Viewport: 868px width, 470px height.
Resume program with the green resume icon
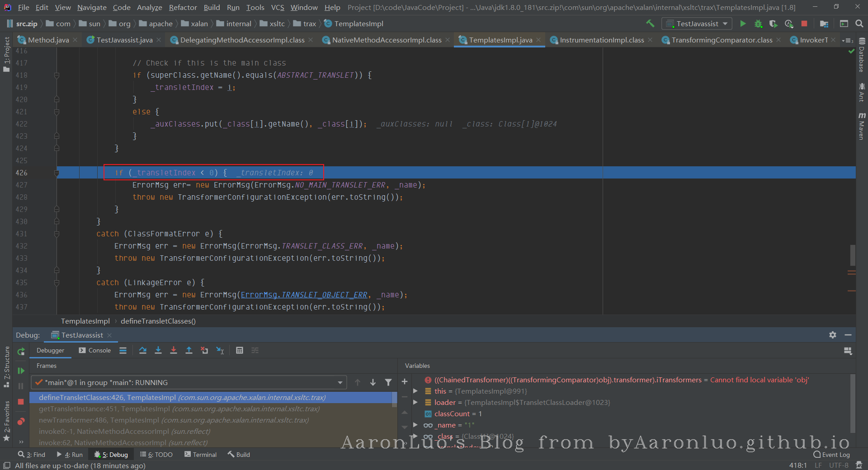coord(21,371)
